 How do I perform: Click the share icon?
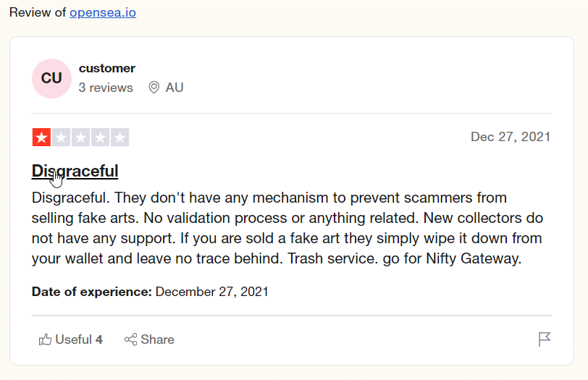pyautogui.click(x=131, y=339)
